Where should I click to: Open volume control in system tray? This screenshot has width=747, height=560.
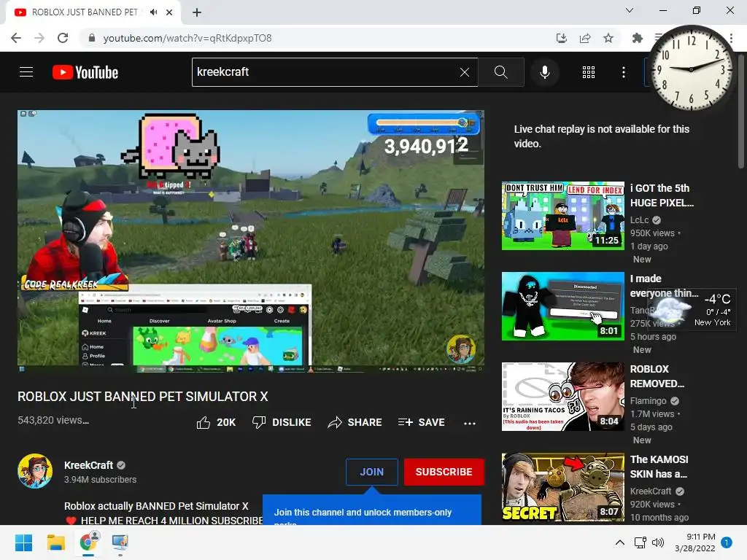coord(658,542)
